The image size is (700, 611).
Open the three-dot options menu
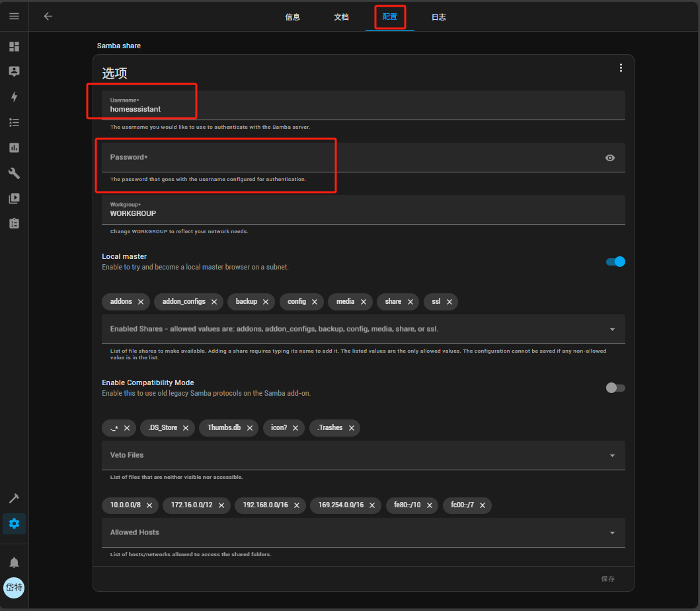click(620, 68)
